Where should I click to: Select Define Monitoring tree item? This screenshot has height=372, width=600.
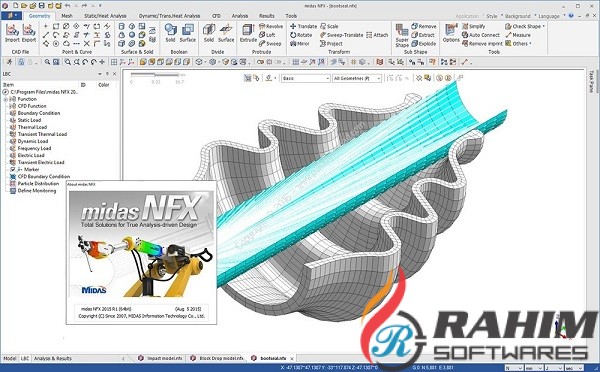[37, 191]
